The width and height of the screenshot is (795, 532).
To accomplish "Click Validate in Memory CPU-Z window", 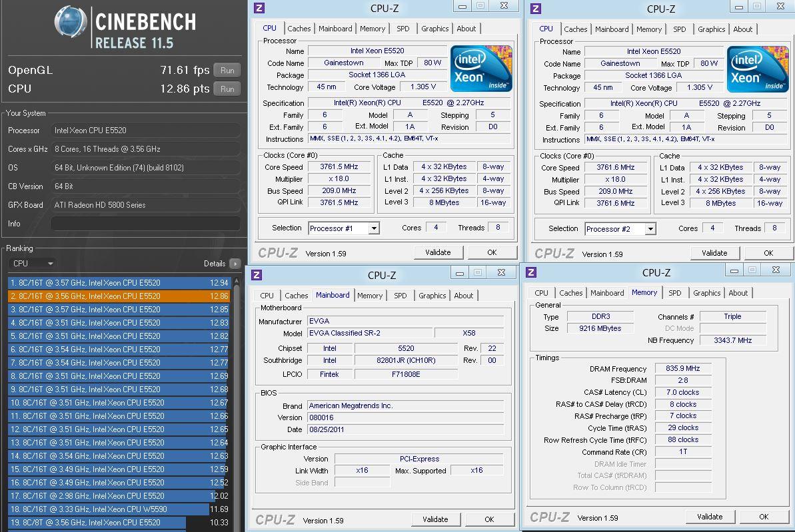I will tap(710, 517).
